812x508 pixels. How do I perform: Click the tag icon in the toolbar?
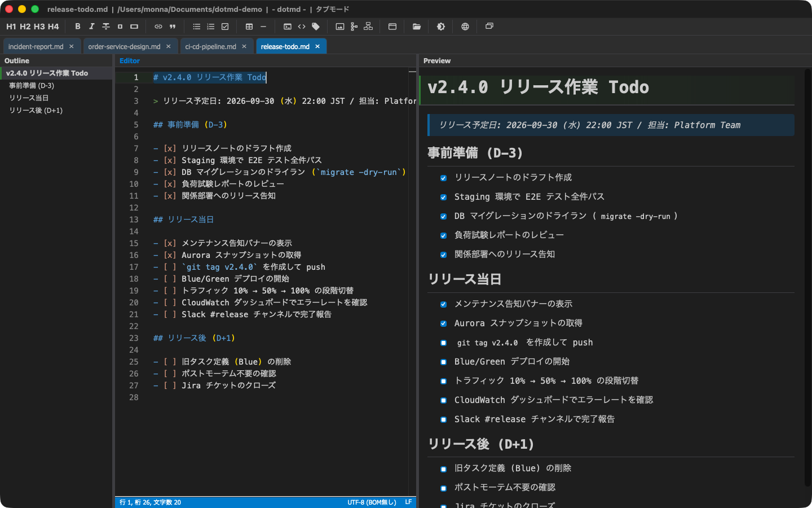316,27
